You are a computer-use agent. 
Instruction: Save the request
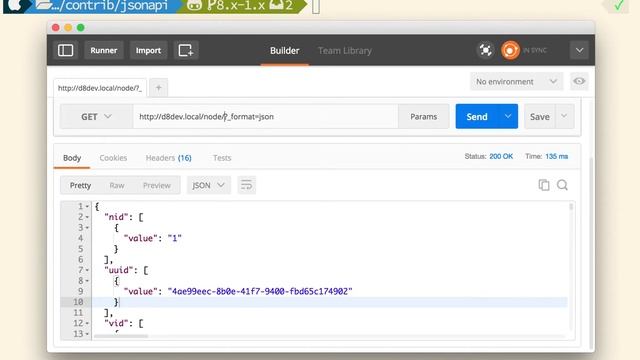(540, 117)
